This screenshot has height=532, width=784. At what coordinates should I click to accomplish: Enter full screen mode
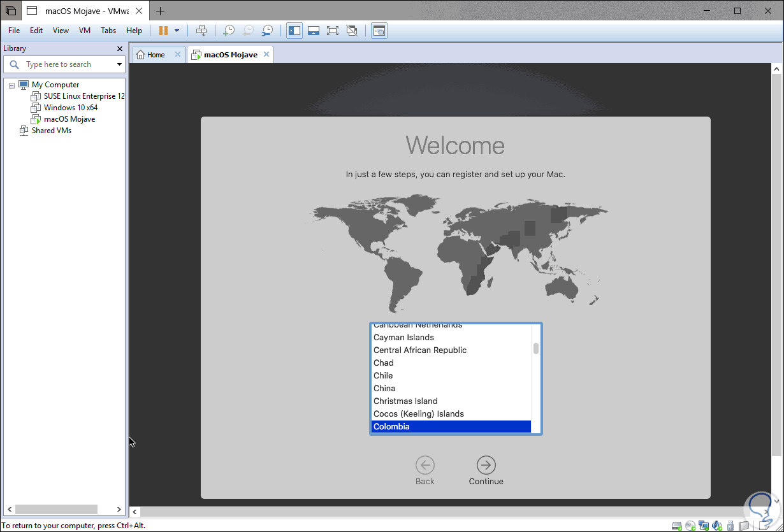(332, 31)
